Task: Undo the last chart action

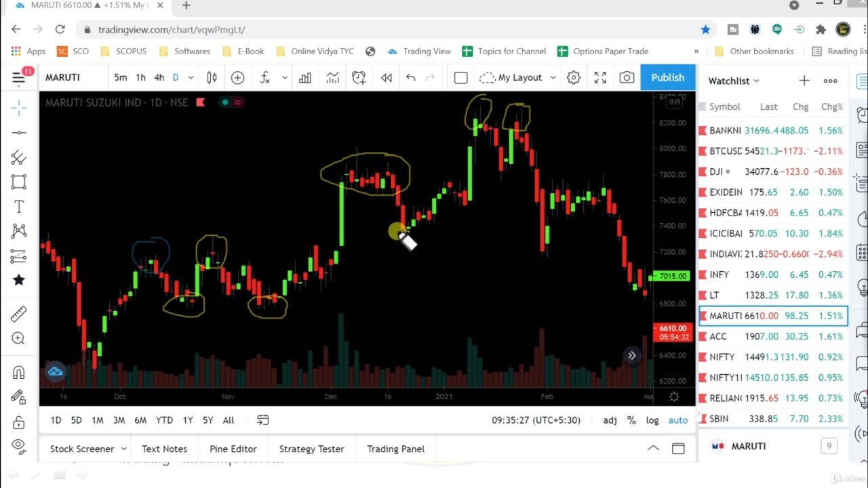Action: (x=410, y=77)
